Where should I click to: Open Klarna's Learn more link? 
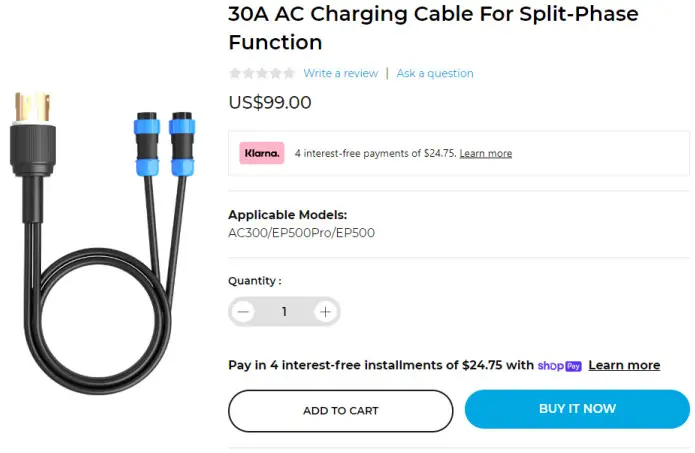pyautogui.click(x=486, y=154)
